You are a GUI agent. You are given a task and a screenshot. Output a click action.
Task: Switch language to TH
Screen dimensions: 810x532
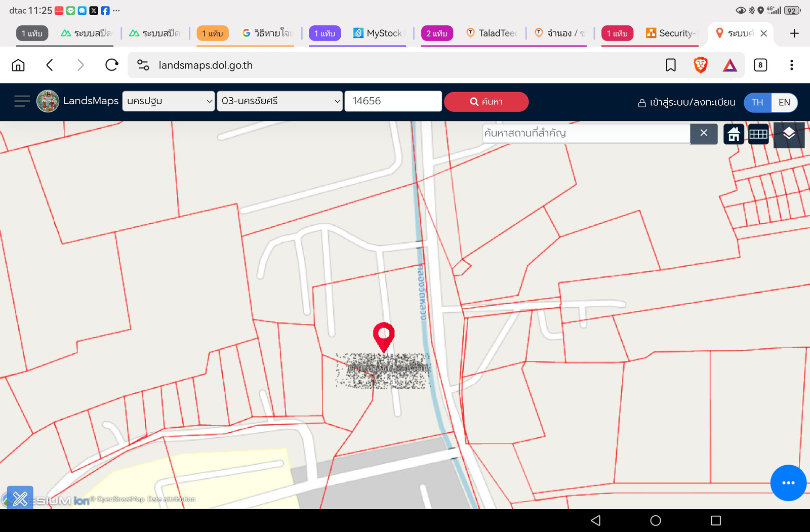tap(757, 102)
